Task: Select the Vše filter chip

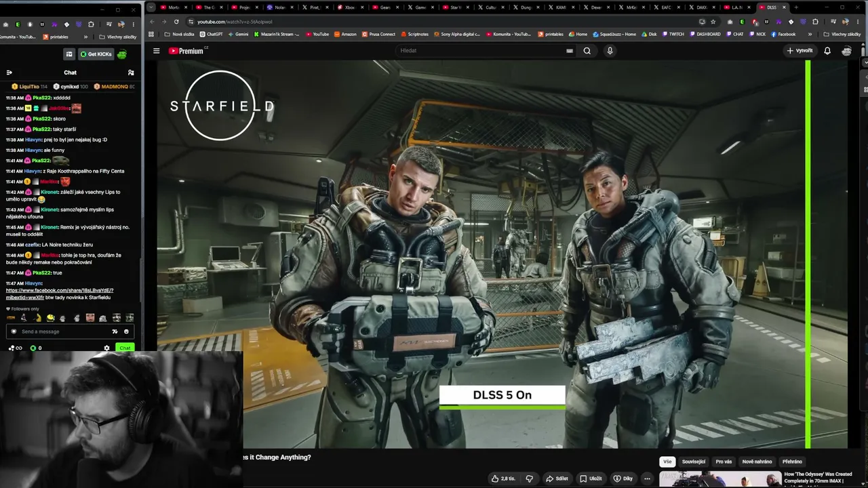Action: 667,462
